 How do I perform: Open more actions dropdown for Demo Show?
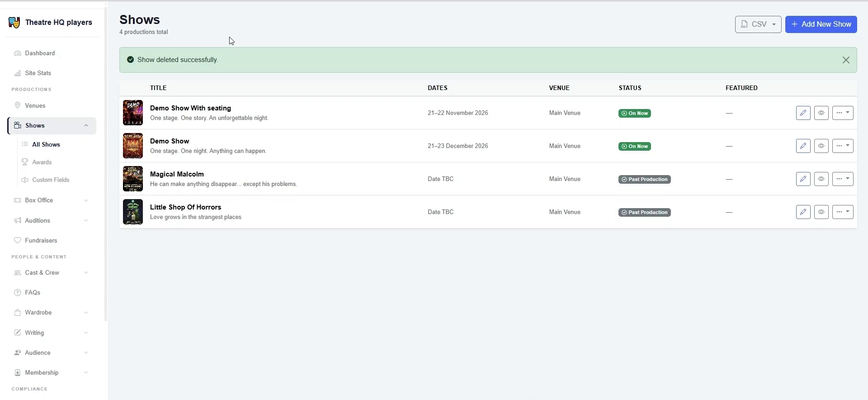click(843, 146)
